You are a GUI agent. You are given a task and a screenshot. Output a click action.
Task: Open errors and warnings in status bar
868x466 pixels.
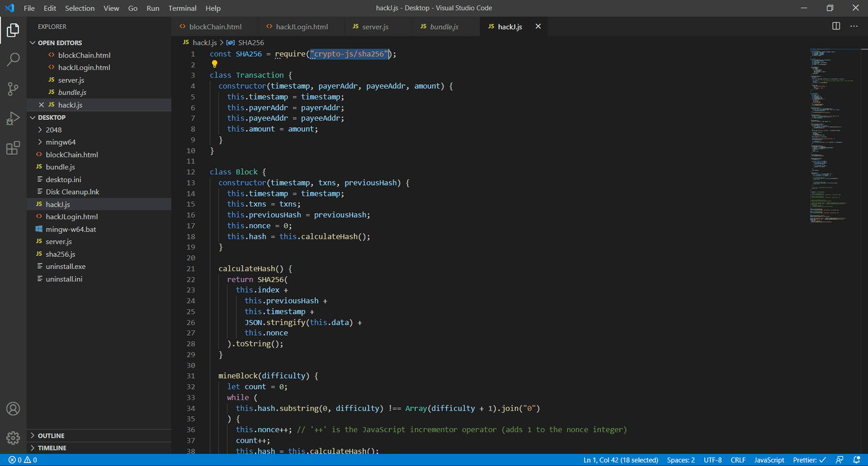click(x=22, y=460)
